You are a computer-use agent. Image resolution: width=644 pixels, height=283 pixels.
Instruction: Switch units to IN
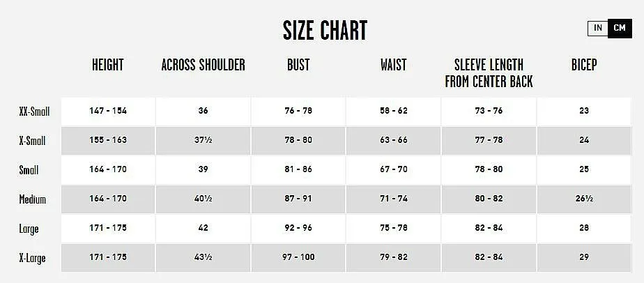click(x=598, y=29)
